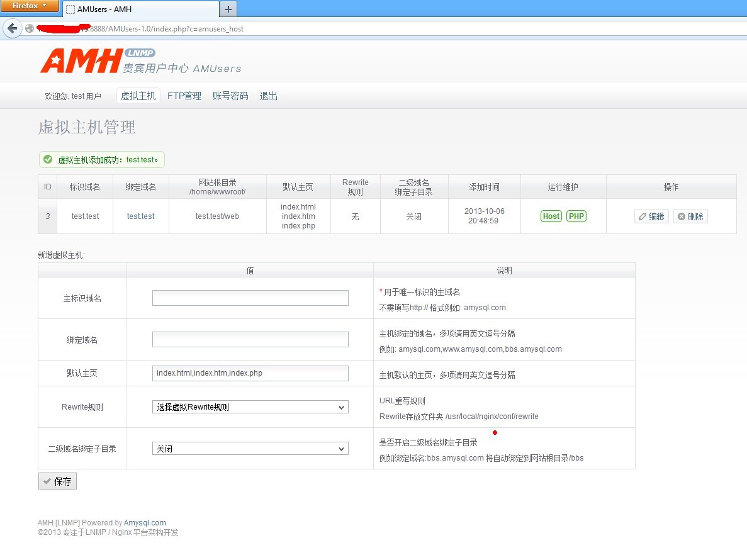747x560 pixels.
Task: Open a new tab with plus icon
Action: coord(228,9)
